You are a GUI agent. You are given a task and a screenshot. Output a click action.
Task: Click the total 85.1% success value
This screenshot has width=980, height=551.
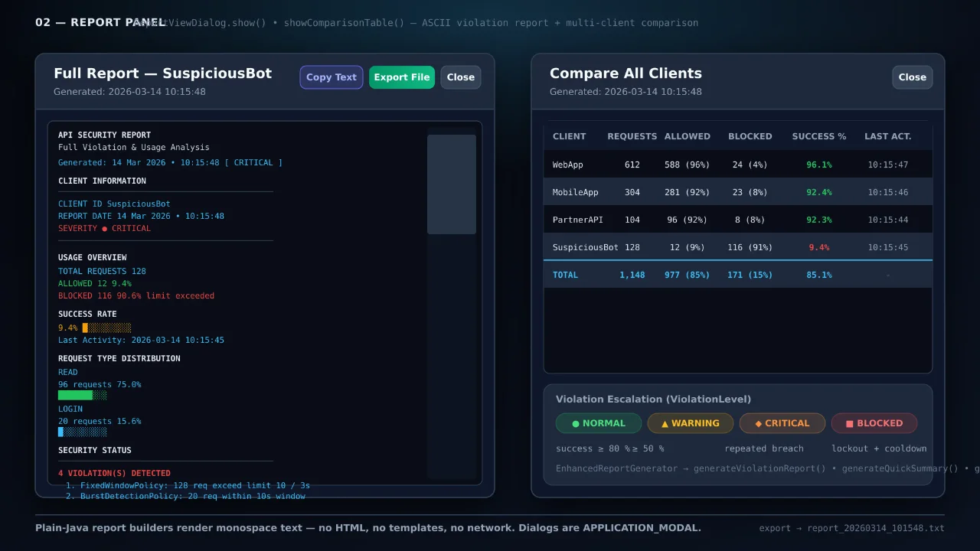(819, 275)
